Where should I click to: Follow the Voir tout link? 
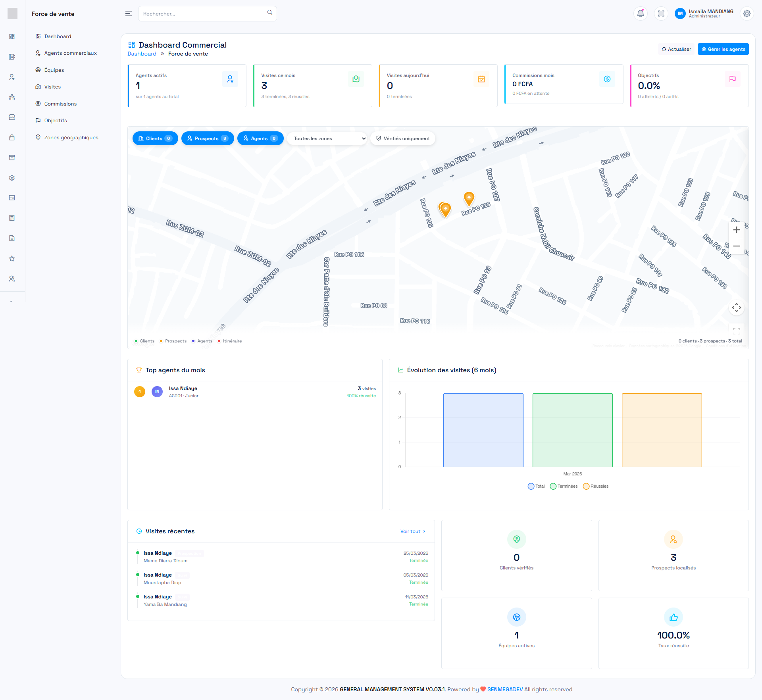tap(412, 531)
